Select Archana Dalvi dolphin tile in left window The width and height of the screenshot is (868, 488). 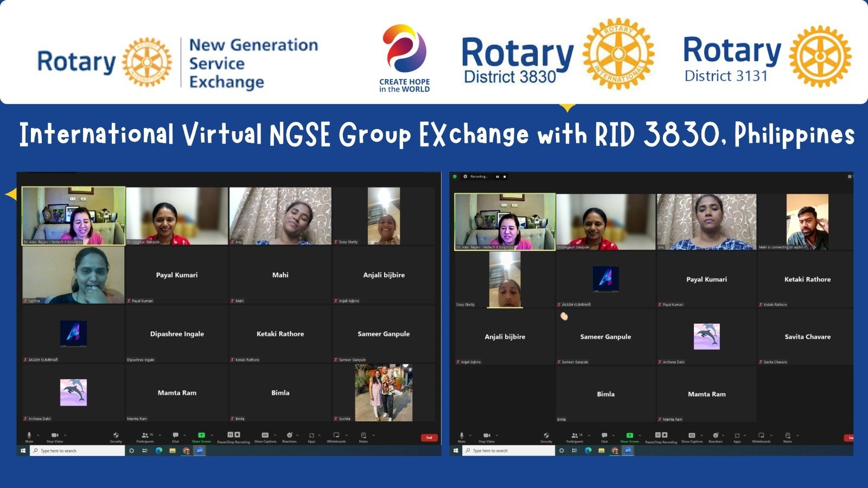73,393
